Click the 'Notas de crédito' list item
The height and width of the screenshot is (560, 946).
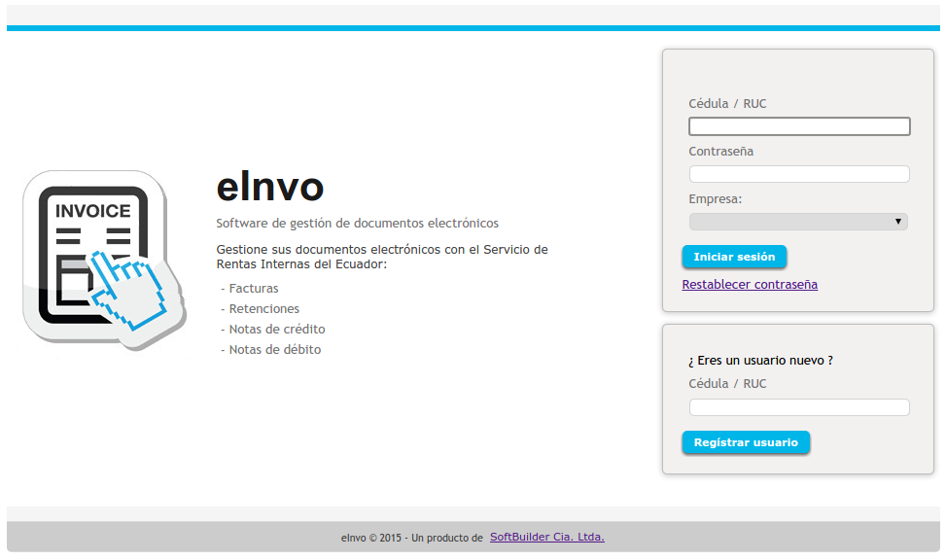point(276,330)
